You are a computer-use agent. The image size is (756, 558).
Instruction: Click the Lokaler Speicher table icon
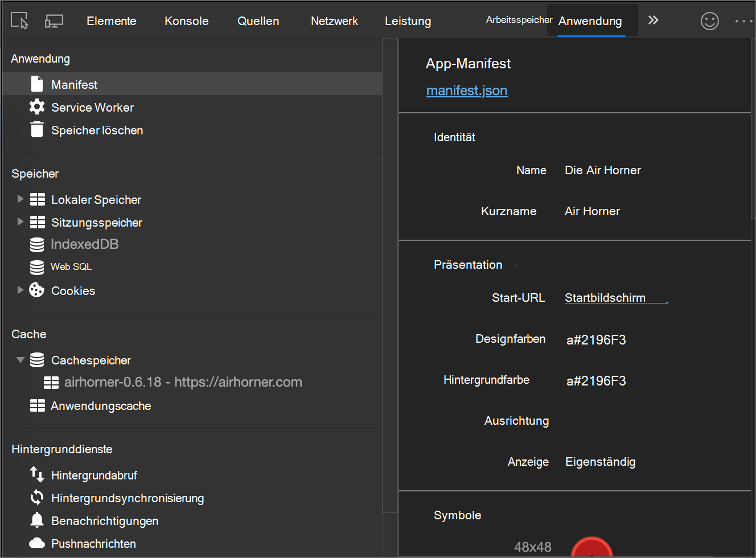pos(38,199)
